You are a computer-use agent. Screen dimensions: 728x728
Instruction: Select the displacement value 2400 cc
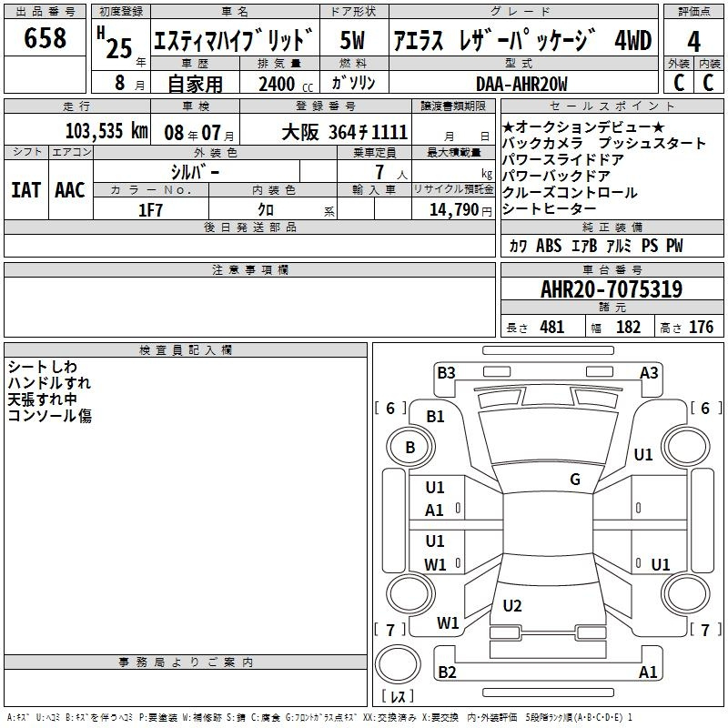[286, 85]
